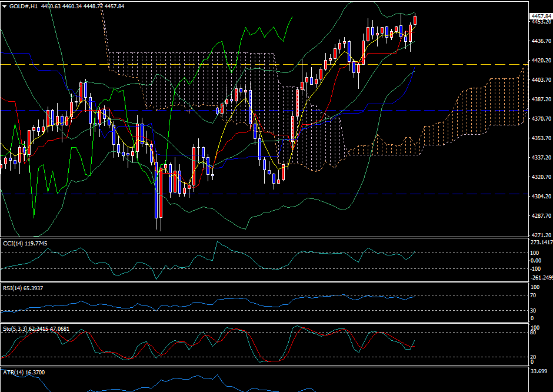Click the 4370.70 price scale label
Screen dimensions: 553x392
click(540, 119)
